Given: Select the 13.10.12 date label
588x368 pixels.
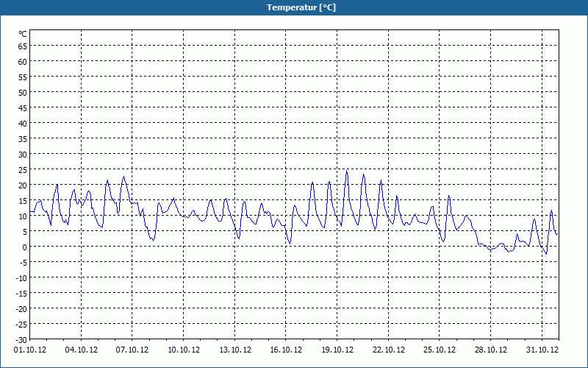Looking at the screenshot, I should [234, 350].
